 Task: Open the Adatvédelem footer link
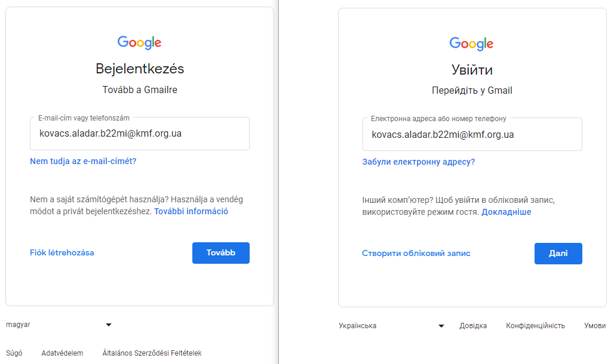(62, 353)
